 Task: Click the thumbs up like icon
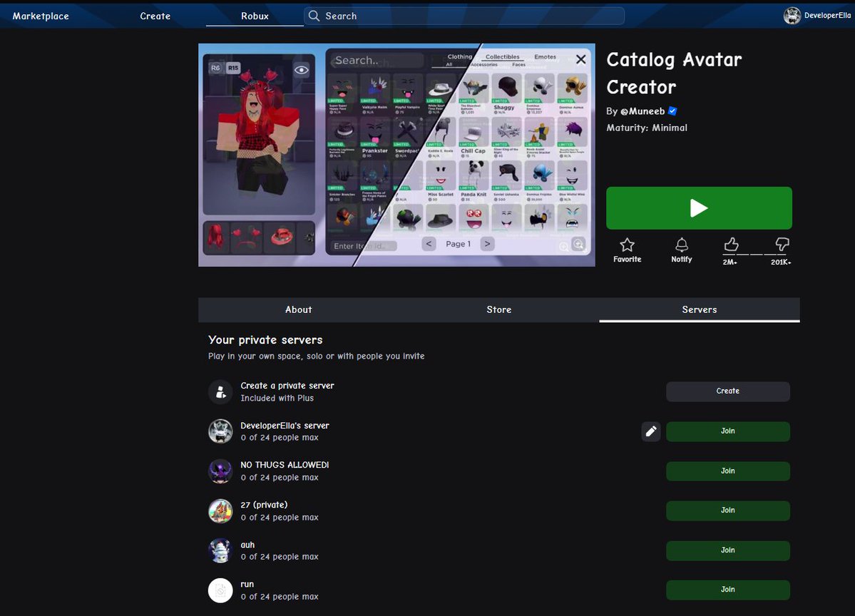click(x=731, y=245)
